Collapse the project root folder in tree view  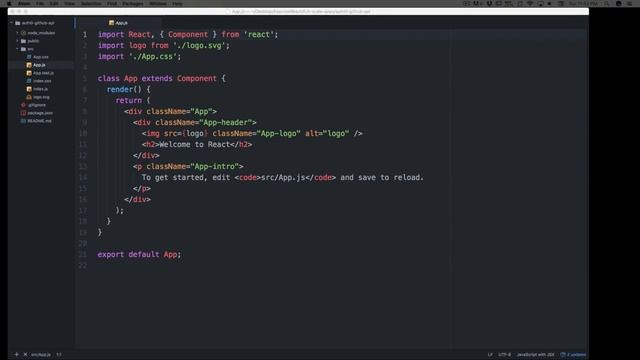click(11, 23)
